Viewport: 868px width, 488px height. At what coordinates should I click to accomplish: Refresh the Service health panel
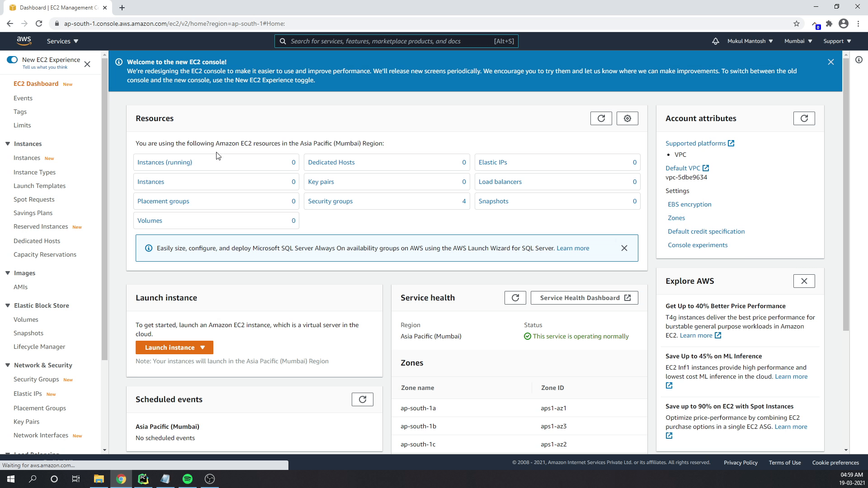click(515, 297)
